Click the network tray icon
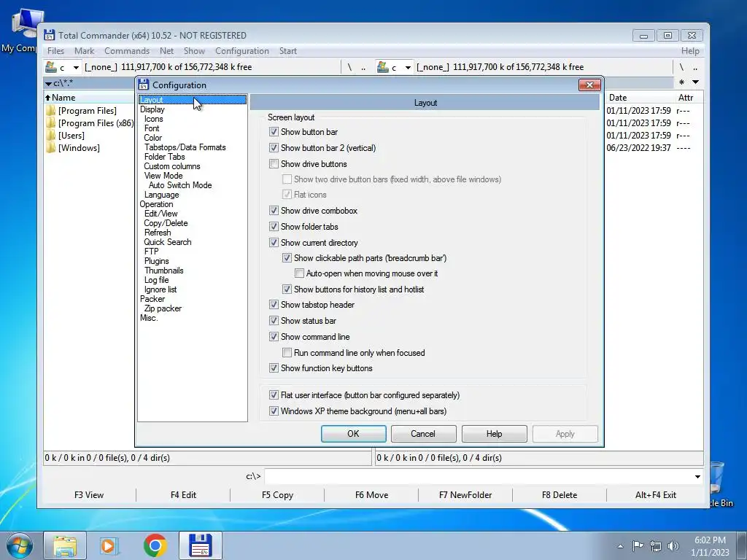747x560 pixels. [x=656, y=546]
